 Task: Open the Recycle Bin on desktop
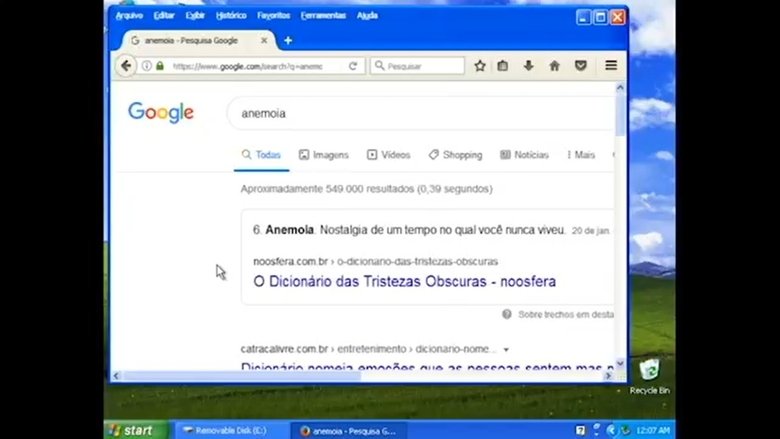click(x=649, y=371)
